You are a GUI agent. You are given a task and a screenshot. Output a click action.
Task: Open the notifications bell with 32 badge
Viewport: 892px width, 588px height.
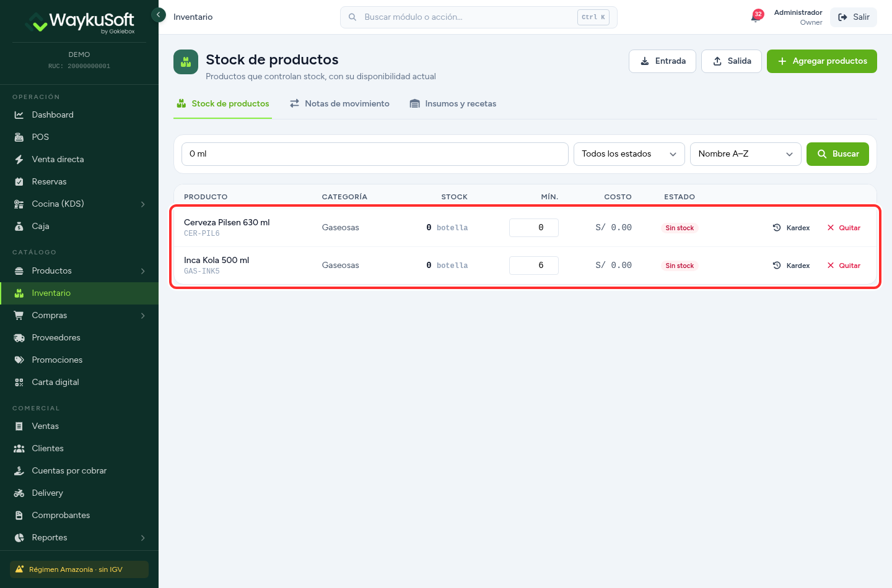(x=756, y=17)
